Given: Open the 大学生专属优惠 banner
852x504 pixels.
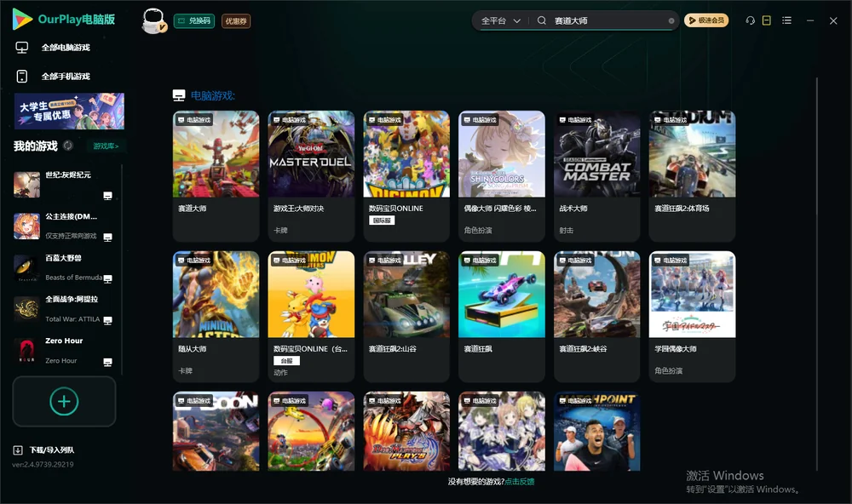Looking at the screenshot, I should pyautogui.click(x=69, y=111).
